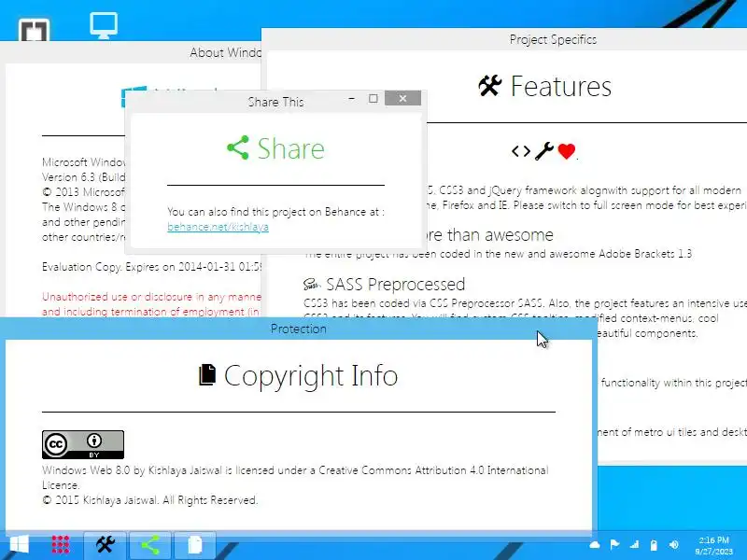This screenshot has width=747, height=560.
Task: Click the Share heading text
Action: point(291,148)
